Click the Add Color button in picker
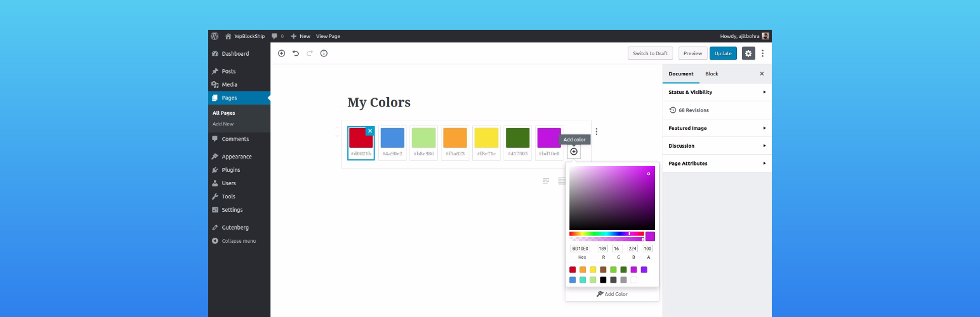Screen dimensions: 980x317 click(612, 294)
